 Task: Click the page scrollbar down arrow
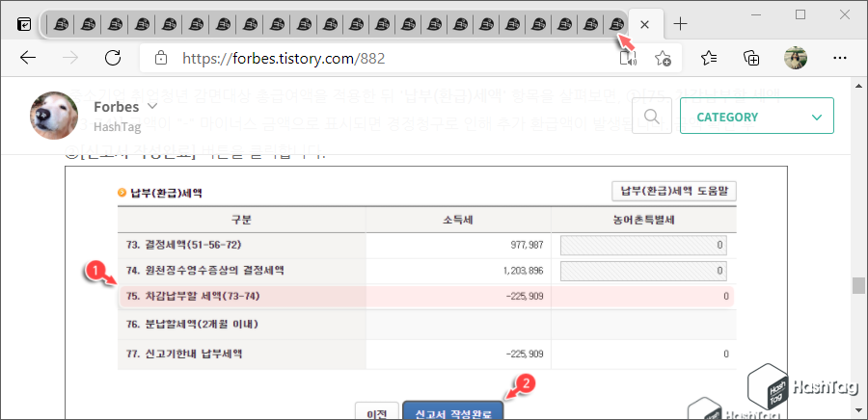[x=858, y=410]
